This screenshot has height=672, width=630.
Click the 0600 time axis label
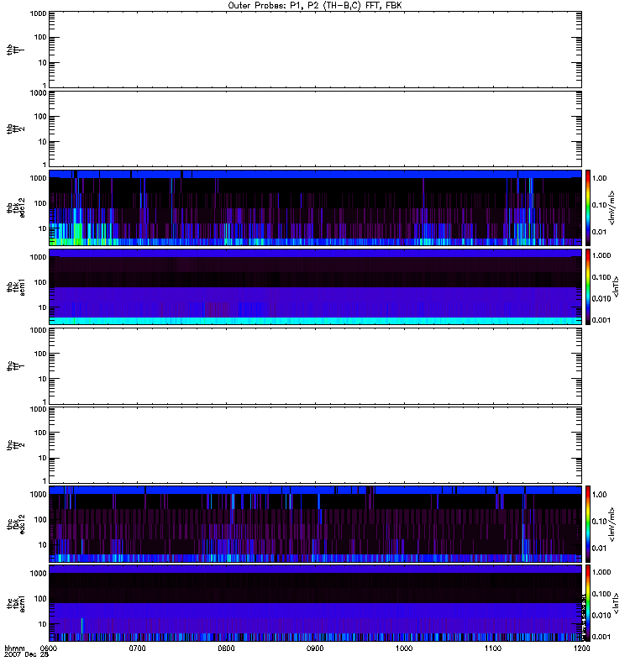49,648
